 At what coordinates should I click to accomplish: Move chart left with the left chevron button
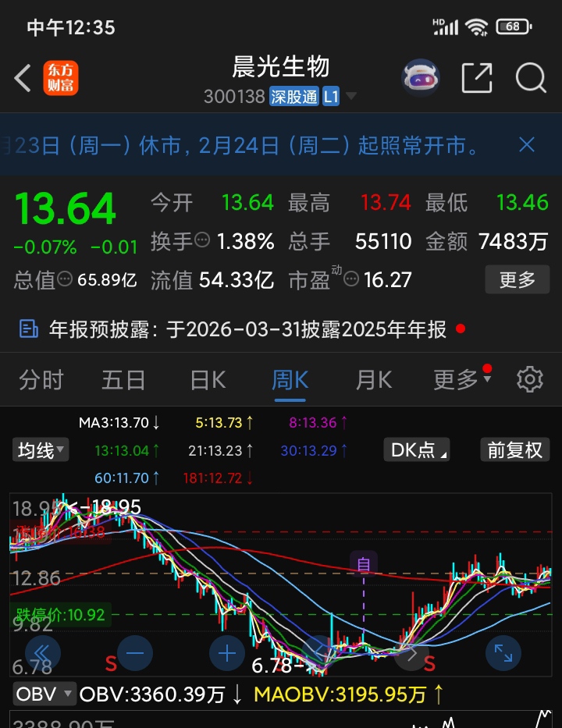pos(319,653)
